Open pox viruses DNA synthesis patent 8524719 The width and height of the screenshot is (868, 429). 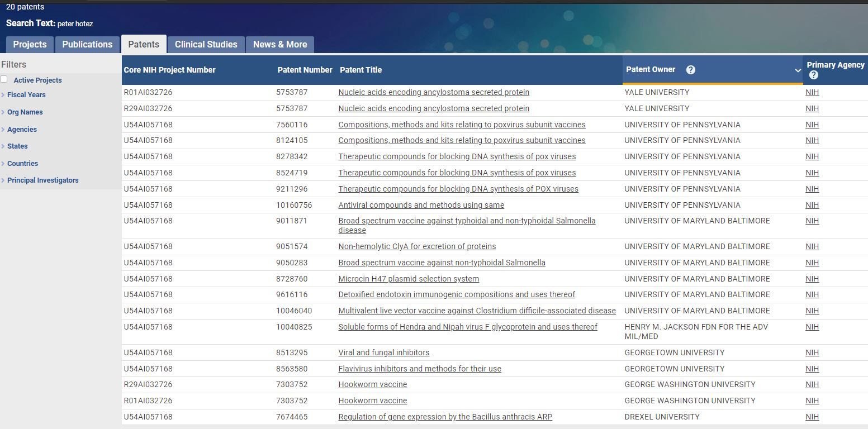(457, 173)
